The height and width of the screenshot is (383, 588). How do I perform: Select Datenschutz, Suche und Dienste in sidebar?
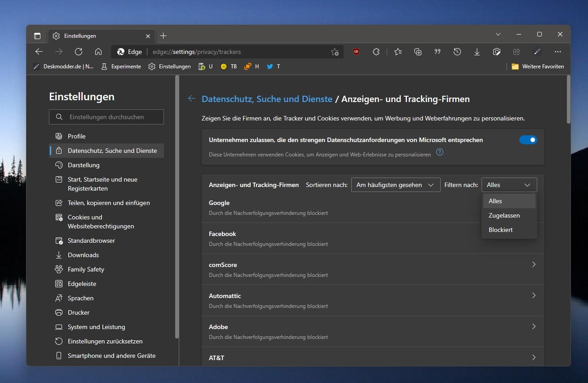[x=106, y=151]
